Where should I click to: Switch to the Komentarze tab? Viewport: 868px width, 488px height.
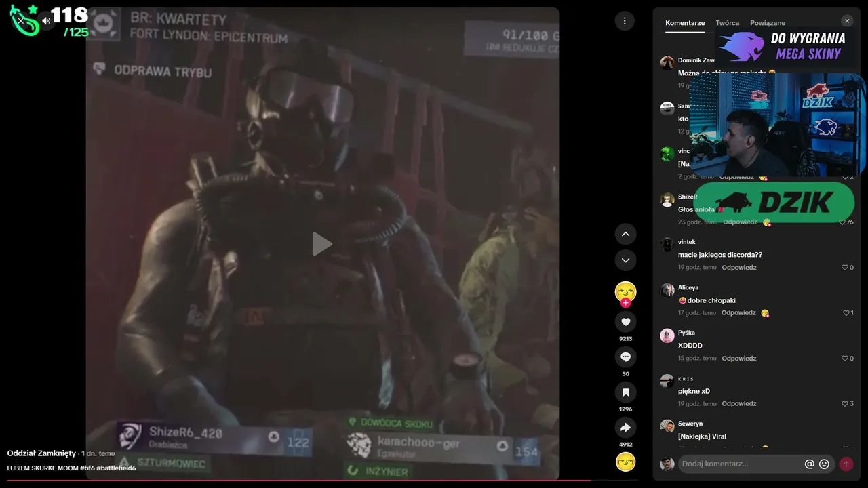pos(685,23)
